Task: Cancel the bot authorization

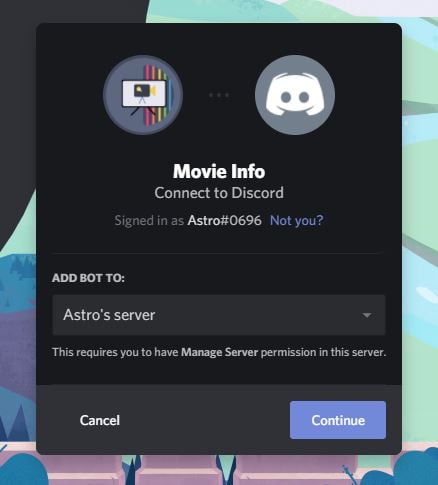Action: (99, 420)
